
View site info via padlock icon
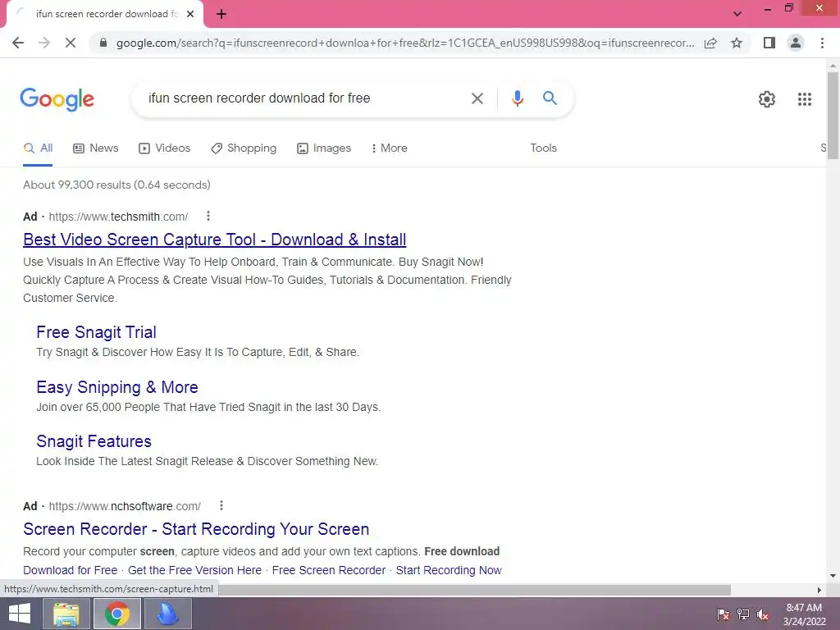[x=103, y=43]
